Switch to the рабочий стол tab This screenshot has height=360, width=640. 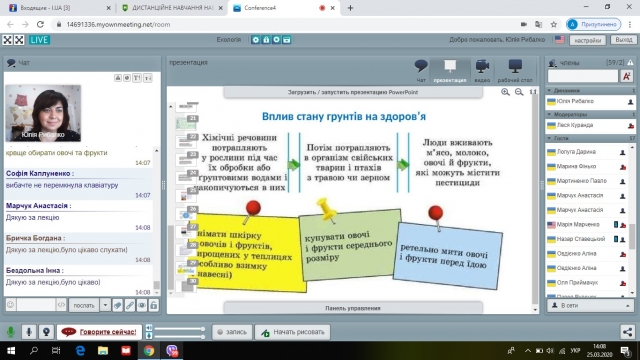515,71
